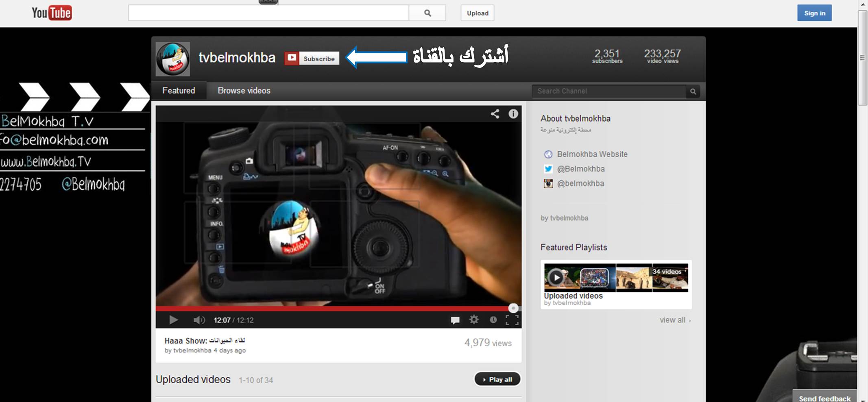Click the Watch Later clock icon

[x=493, y=320]
